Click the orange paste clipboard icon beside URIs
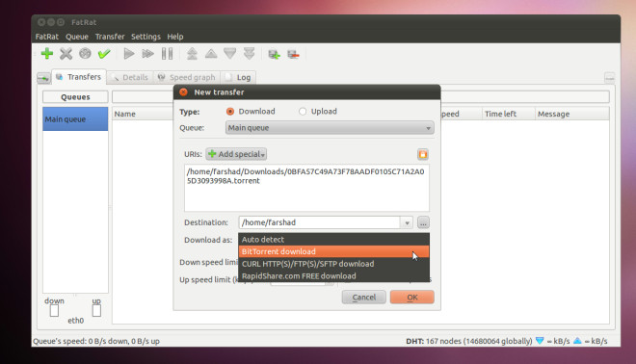Screen dimensions: 636x364 (x=423, y=154)
